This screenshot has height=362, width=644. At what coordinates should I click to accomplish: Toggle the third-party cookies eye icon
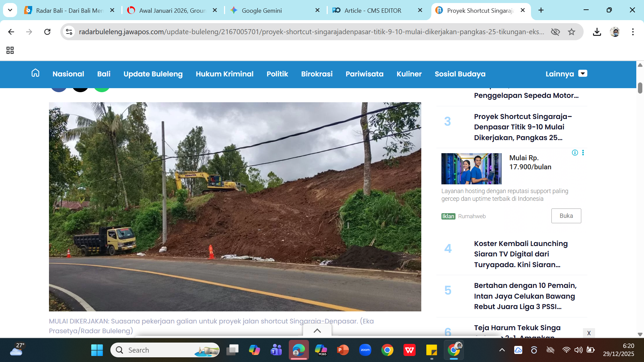pos(555,32)
